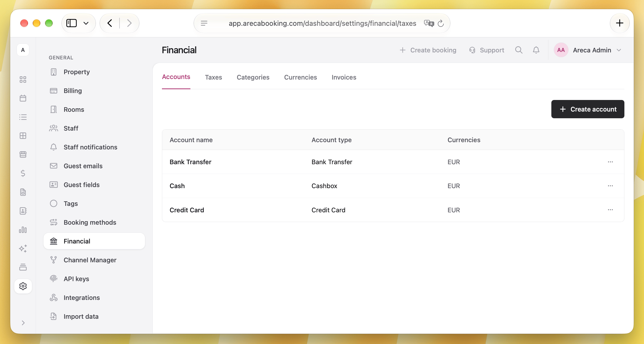Go to Staff notifications settings
The width and height of the screenshot is (644, 344).
pyautogui.click(x=94, y=147)
